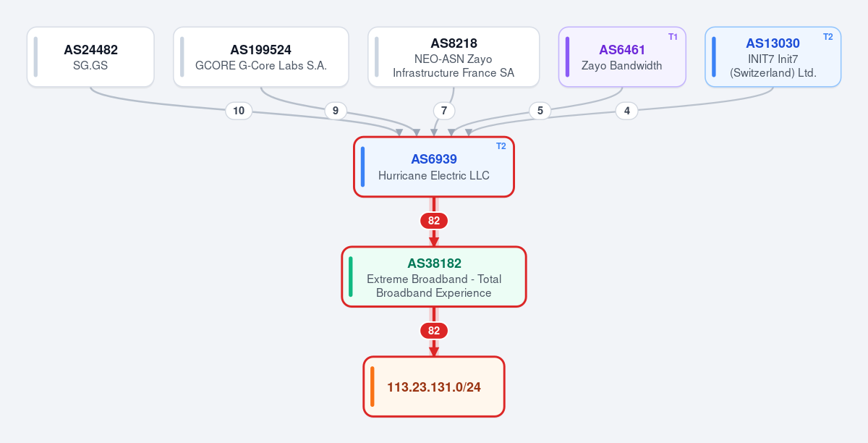Image resolution: width=868 pixels, height=443 pixels.
Task: Click the edge count badge 10
Action: tap(239, 111)
